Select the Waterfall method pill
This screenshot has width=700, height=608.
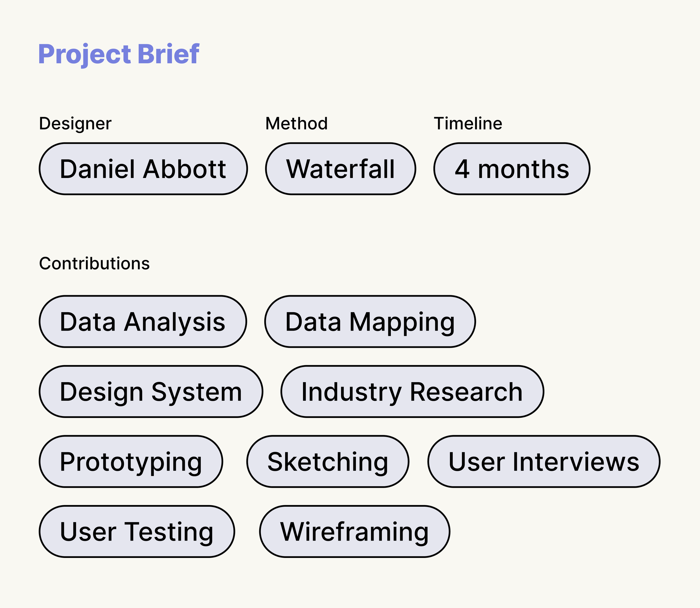[x=340, y=169]
